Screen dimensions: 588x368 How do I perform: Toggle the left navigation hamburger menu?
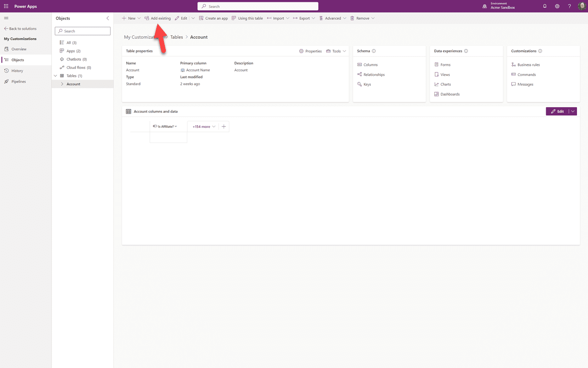tap(6, 18)
